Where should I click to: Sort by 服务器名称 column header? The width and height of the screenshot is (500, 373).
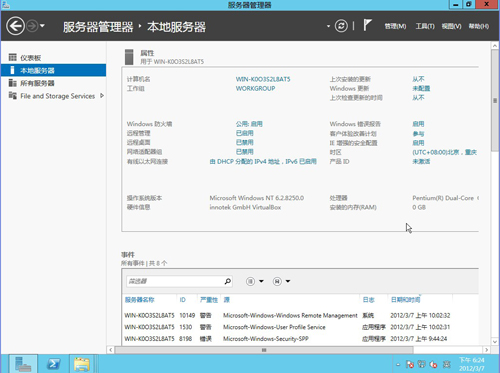[x=140, y=300]
